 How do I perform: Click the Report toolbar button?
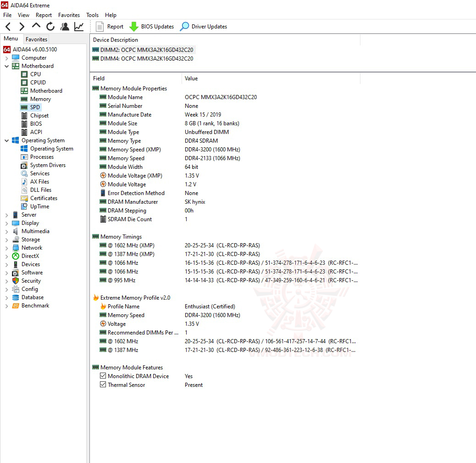click(110, 27)
